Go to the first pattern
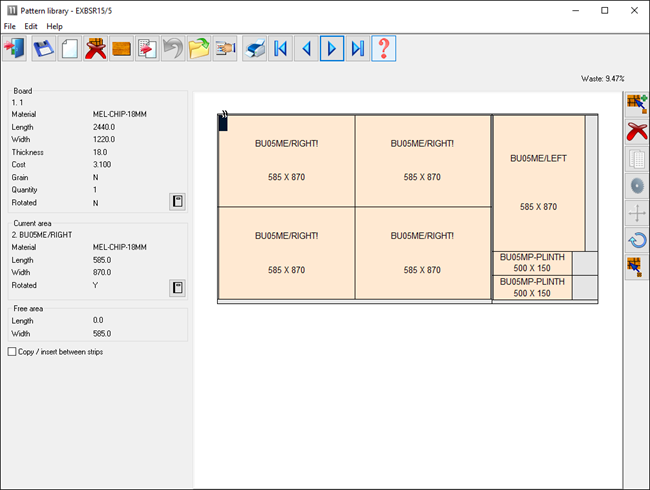Screen dimensions: 650x490 click(x=280, y=48)
